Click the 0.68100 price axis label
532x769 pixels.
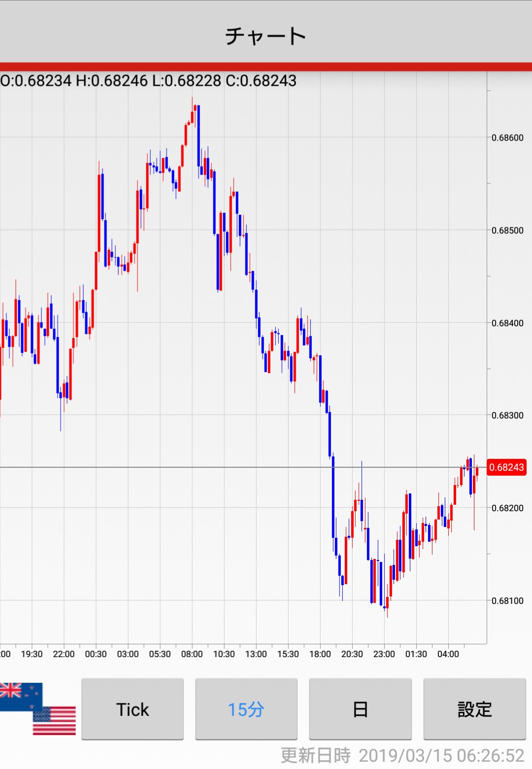click(x=507, y=600)
